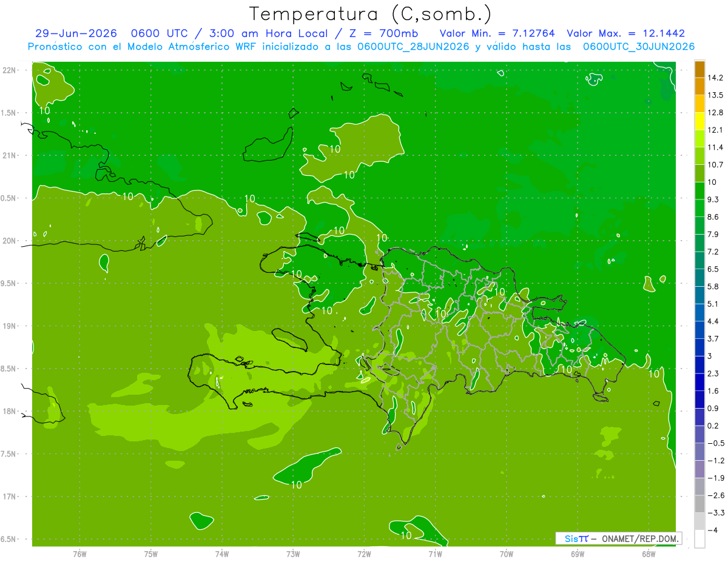
Task: Click the 70W longitude axis label
Action: click(x=507, y=554)
